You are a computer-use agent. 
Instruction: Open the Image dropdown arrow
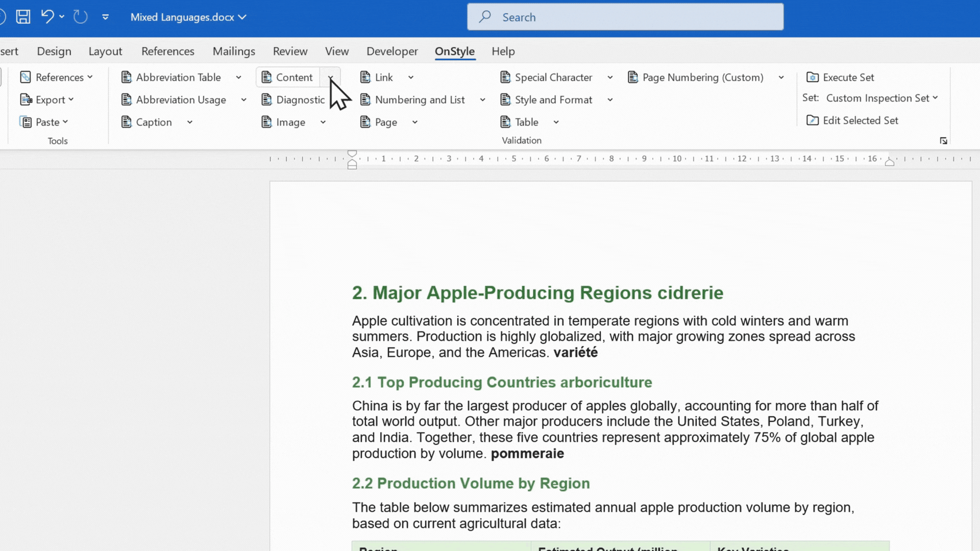coord(323,122)
